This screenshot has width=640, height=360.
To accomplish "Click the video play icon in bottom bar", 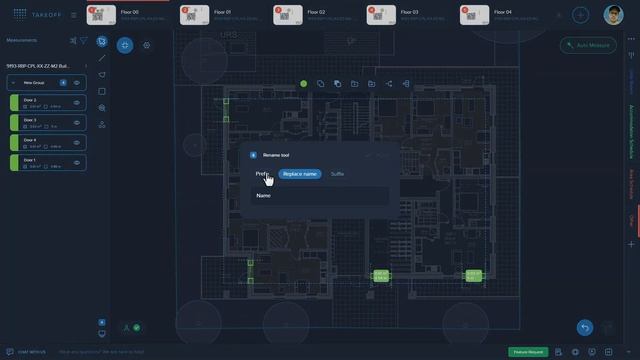I will click(x=592, y=352).
